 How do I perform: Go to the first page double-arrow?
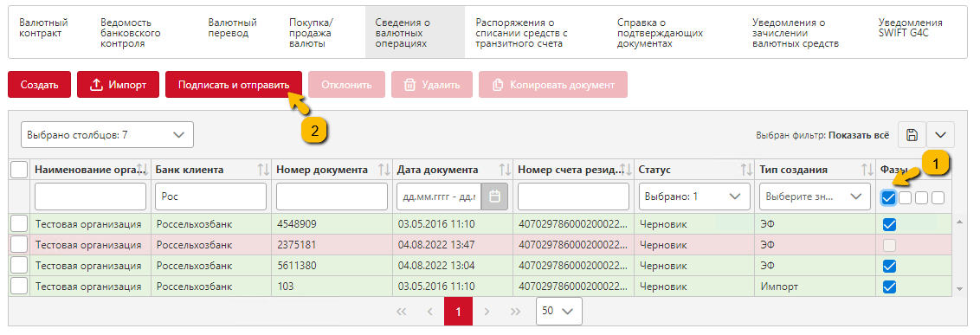pos(402,312)
